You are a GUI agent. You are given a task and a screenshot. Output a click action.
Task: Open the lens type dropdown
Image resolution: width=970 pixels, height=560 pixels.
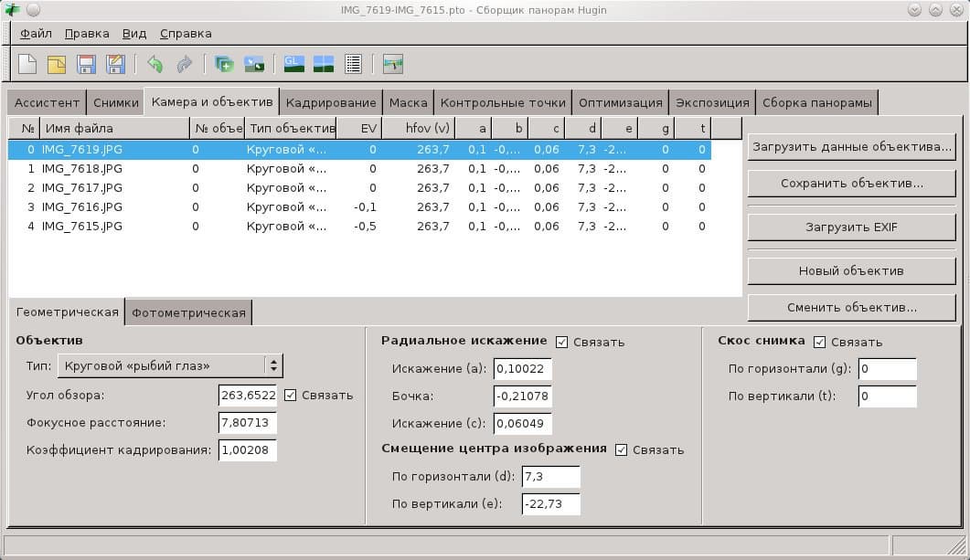point(170,365)
